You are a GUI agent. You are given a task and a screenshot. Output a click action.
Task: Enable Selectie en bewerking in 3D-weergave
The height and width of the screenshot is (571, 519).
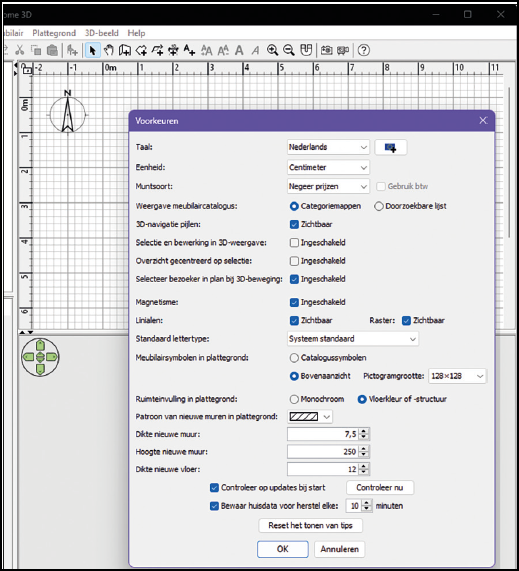294,243
